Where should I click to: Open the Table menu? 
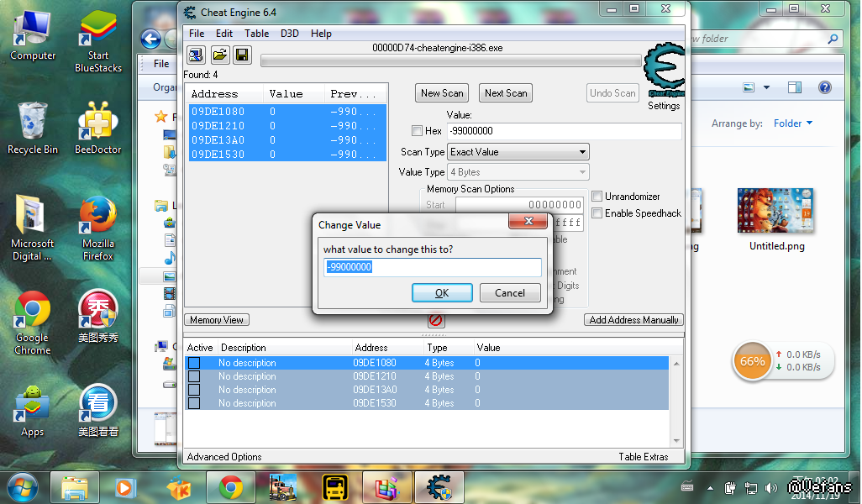[256, 34]
